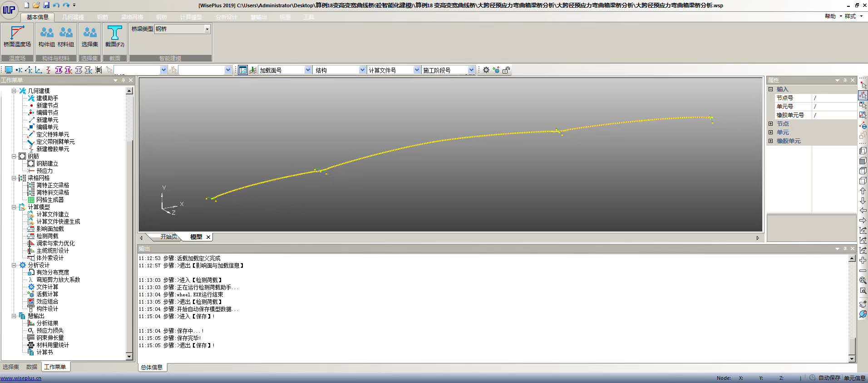Expand the 单元 property group
Image resolution: width=868 pixels, height=383 pixels.
click(x=770, y=132)
